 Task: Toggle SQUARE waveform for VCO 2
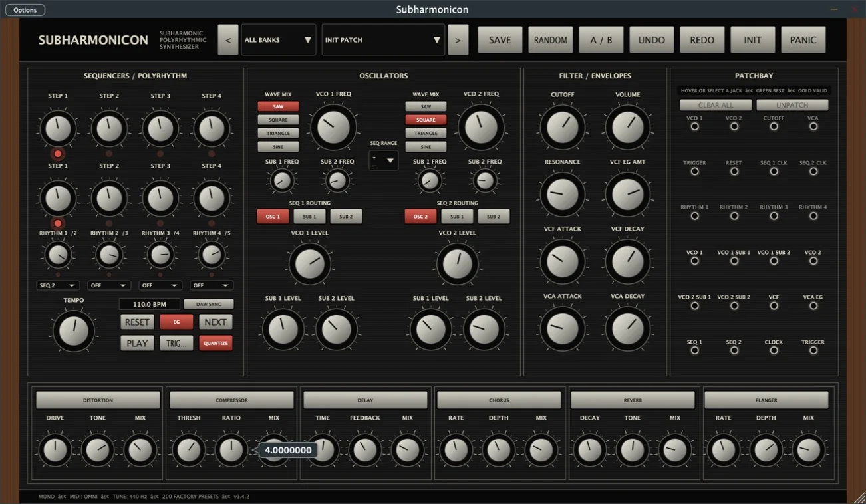[x=426, y=120]
